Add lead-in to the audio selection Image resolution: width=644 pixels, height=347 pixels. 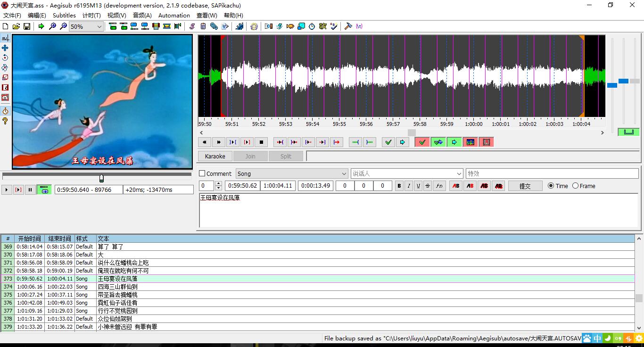(x=355, y=142)
